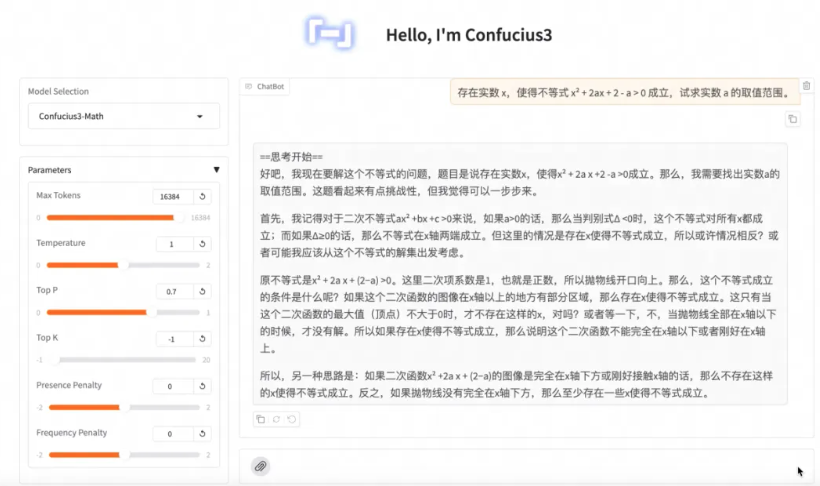Click the Top P slider track

tap(123, 312)
